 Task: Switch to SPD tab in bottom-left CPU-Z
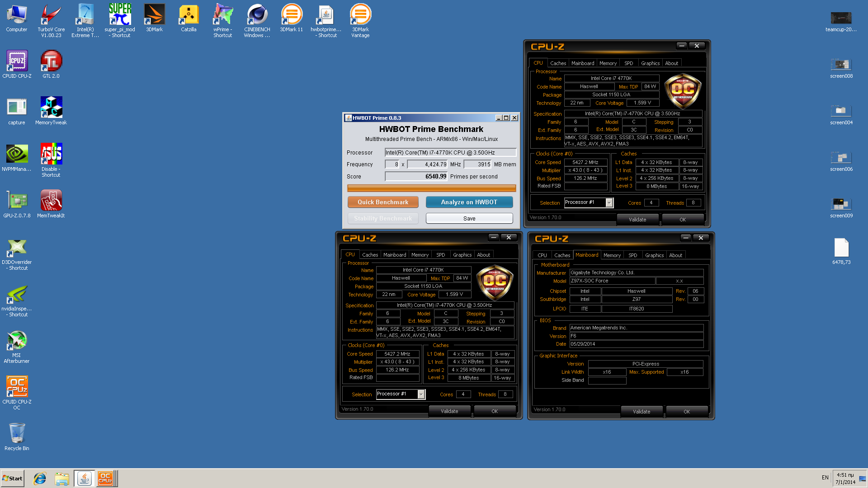click(x=440, y=255)
